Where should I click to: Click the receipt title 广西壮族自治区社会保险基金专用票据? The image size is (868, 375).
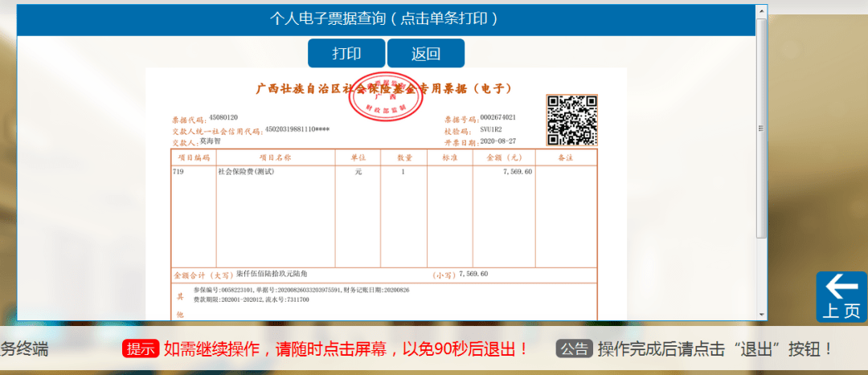(x=383, y=88)
